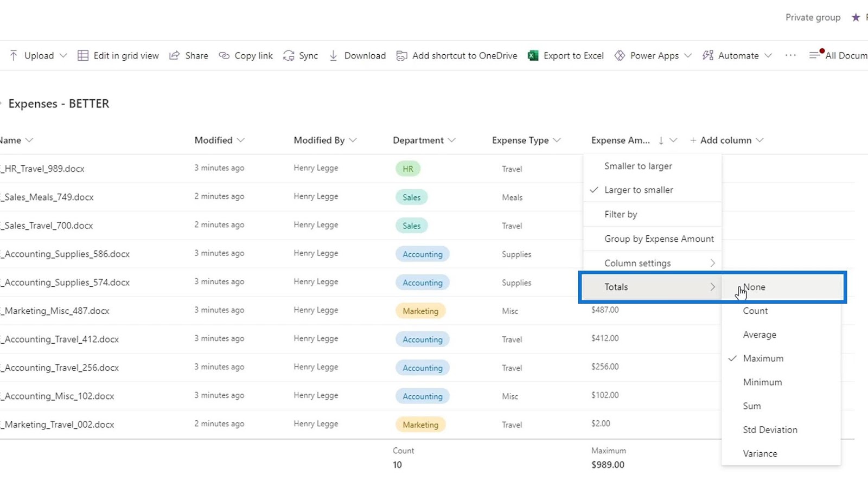868x488 pixels.
Task: Click the green HR department pill
Action: pyautogui.click(x=408, y=169)
